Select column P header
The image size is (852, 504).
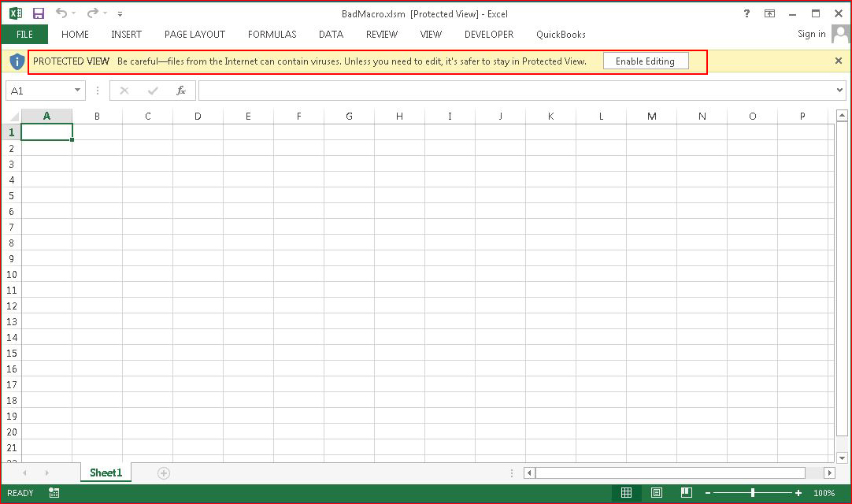click(802, 116)
